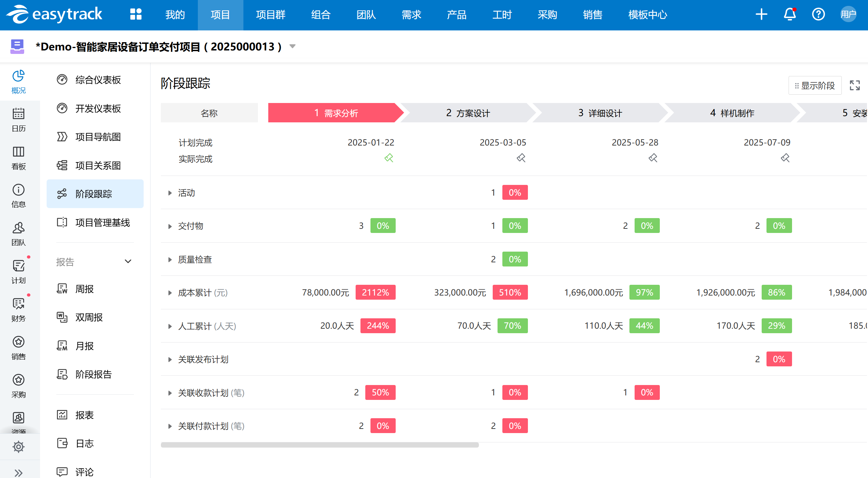Click the green completion mark under 需求分析
Viewport: 868px width, 478px height.
[x=389, y=158]
